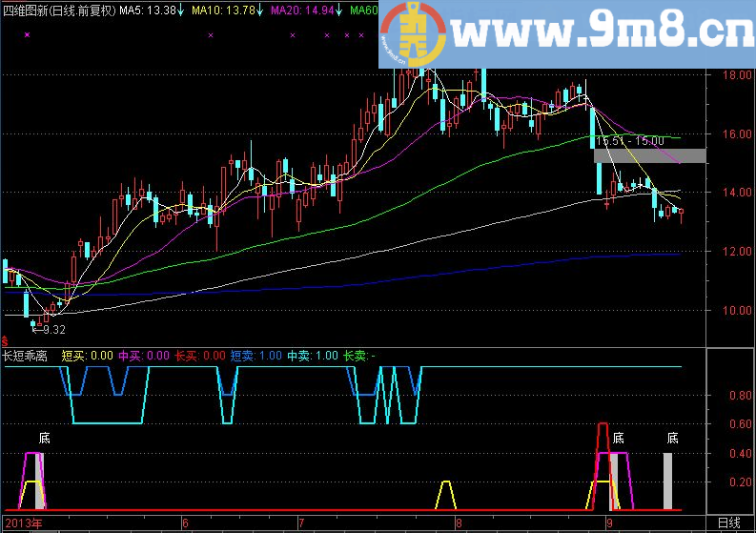Image resolution: width=756 pixels, height=533 pixels.
Task: Open the www.9m8.cn website link
Action: point(601,31)
